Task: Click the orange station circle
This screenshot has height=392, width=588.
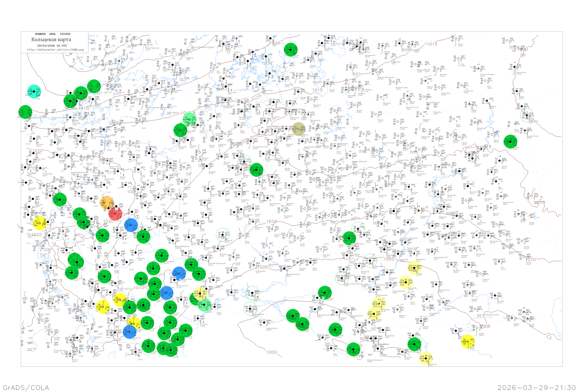Action: [x=107, y=203]
